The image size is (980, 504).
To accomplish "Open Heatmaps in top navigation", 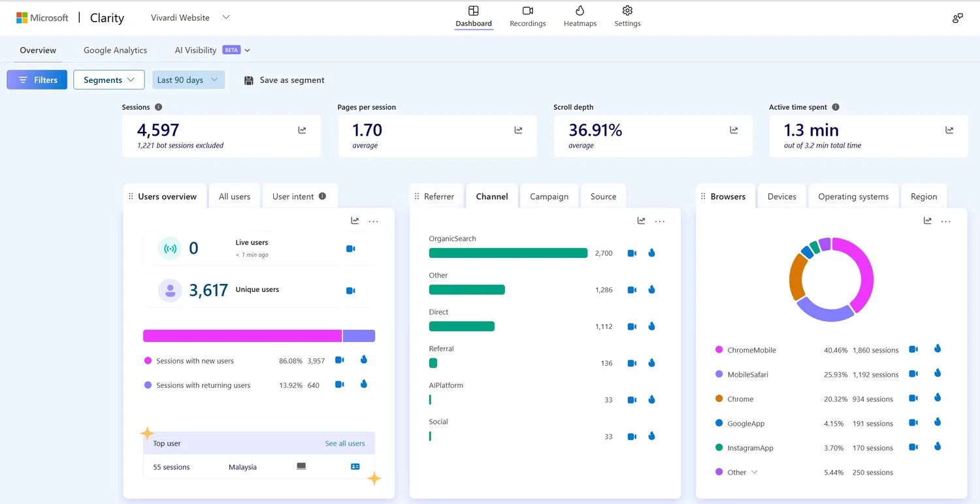I will tap(580, 16).
